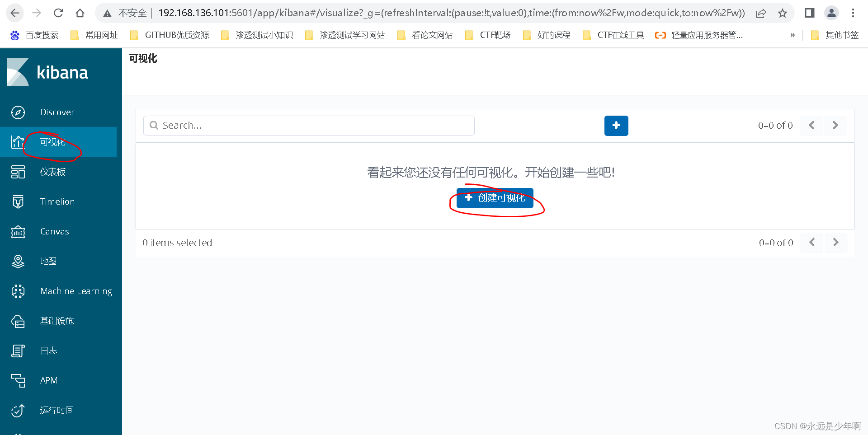
Task: Reload the page with the refresh icon
Action: 58,13
